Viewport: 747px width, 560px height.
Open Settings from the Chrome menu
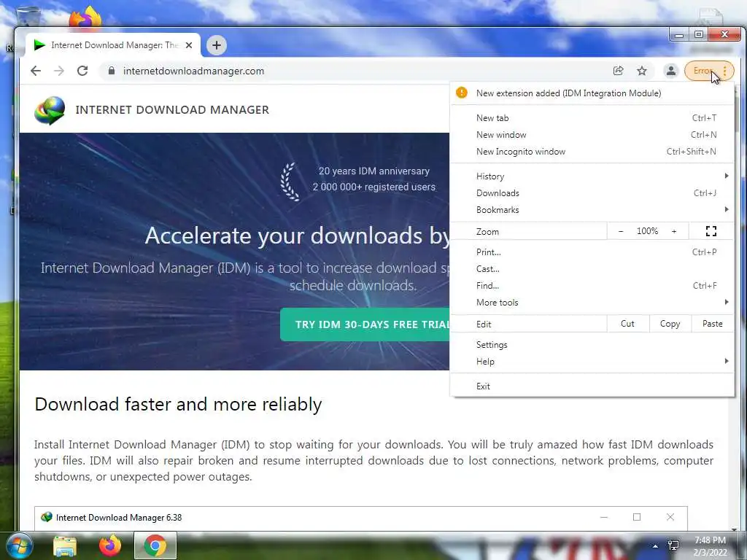tap(592, 345)
